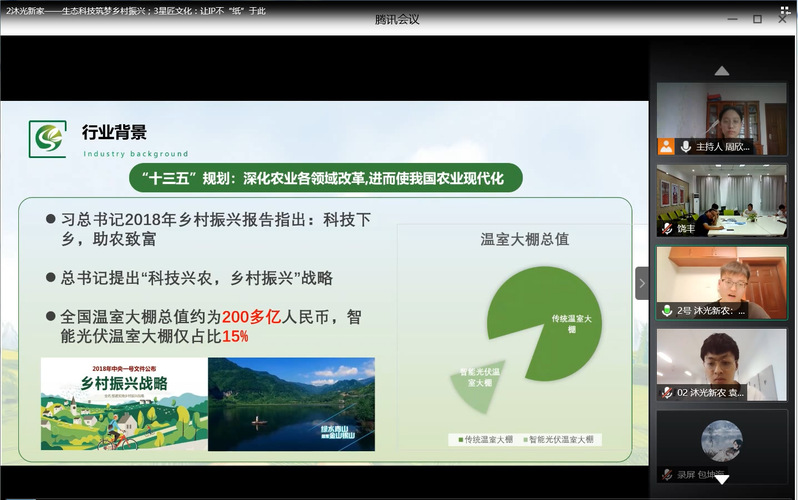This screenshot has height=500, width=798.
Task: Click muted microphone icon on 02 沐光新农 tile
Action: 667,393
